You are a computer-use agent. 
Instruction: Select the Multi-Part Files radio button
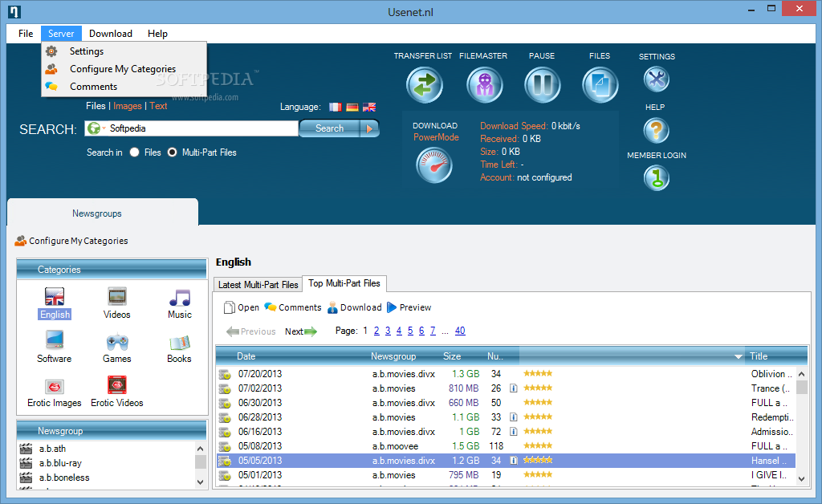172,152
